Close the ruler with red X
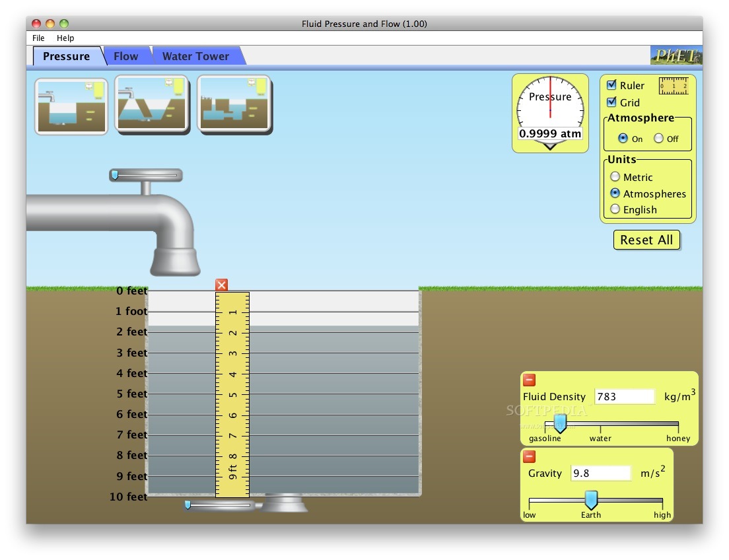The height and width of the screenshot is (560, 729). click(222, 285)
